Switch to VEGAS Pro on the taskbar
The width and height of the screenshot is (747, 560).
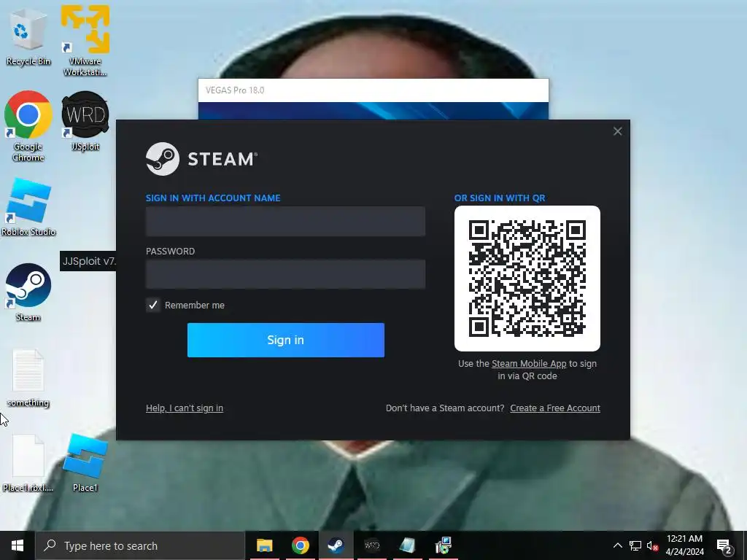point(407,545)
